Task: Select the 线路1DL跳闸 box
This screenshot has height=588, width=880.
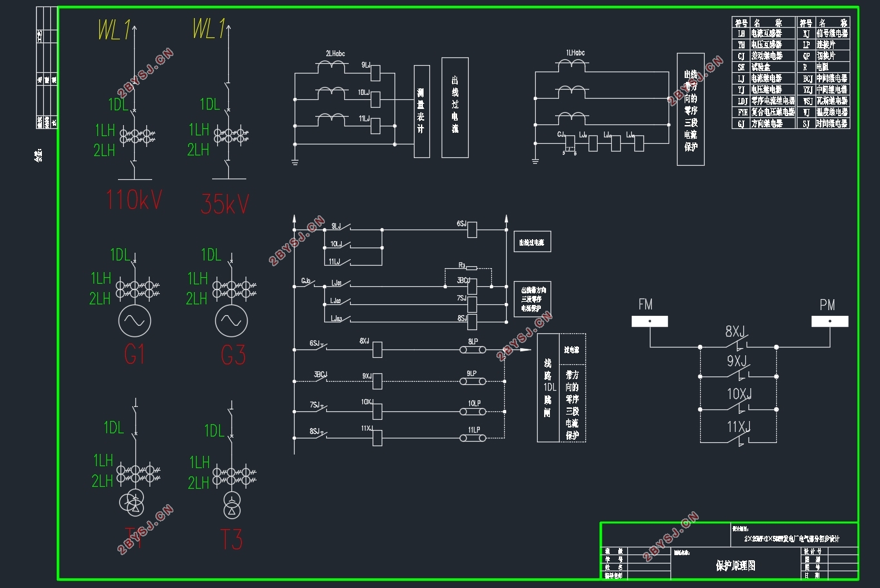Action: (548, 387)
